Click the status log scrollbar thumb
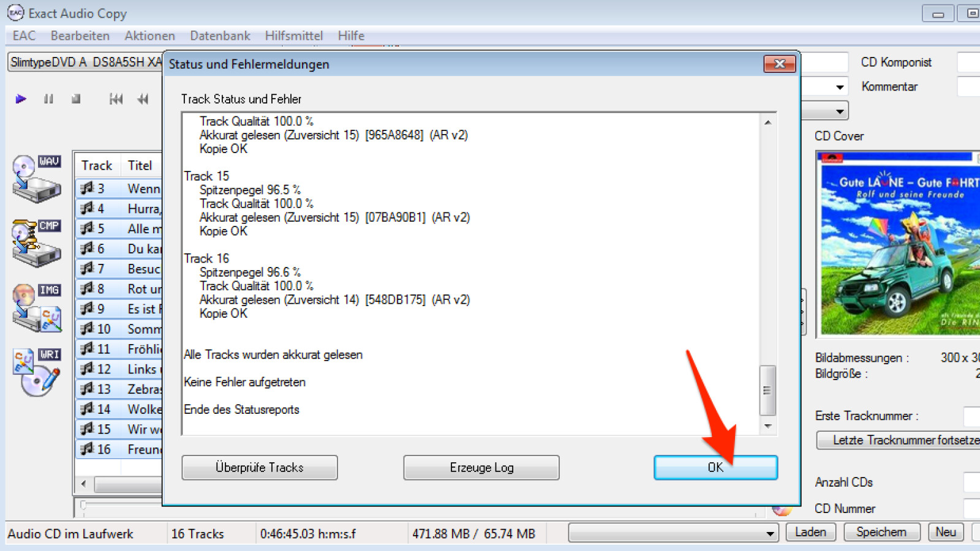 click(767, 391)
